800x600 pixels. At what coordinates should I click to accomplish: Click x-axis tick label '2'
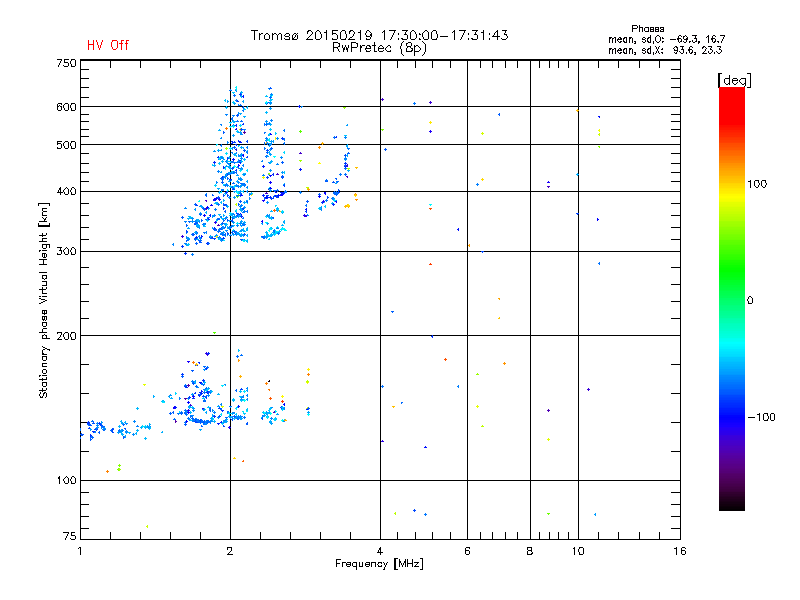230,551
